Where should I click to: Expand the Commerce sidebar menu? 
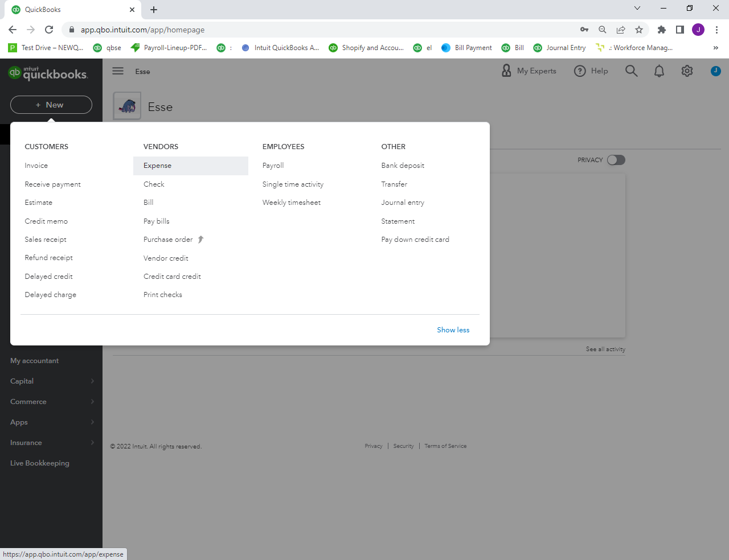point(51,402)
